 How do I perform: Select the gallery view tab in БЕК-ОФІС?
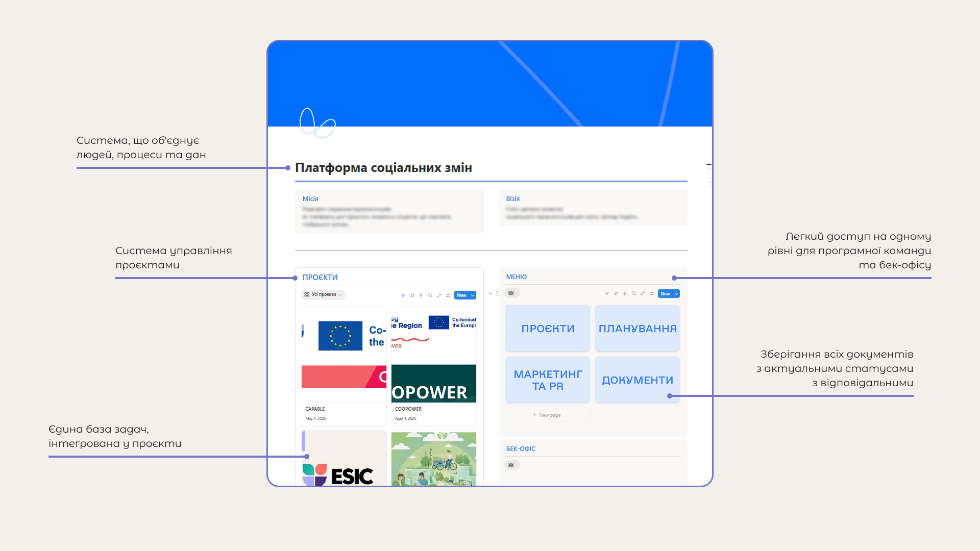[511, 465]
